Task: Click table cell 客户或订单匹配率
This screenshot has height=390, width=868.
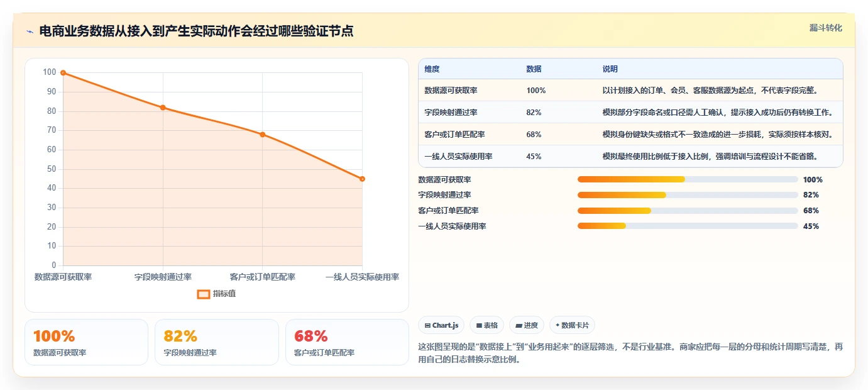Action: point(454,135)
